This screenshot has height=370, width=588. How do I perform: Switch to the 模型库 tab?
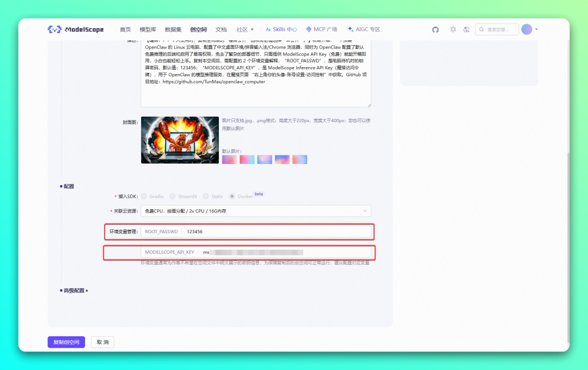[x=147, y=29]
